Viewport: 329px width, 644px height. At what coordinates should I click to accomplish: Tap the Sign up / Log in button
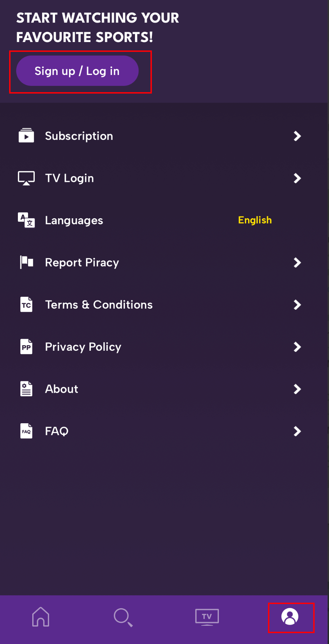pyautogui.click(x=78, y=71)
